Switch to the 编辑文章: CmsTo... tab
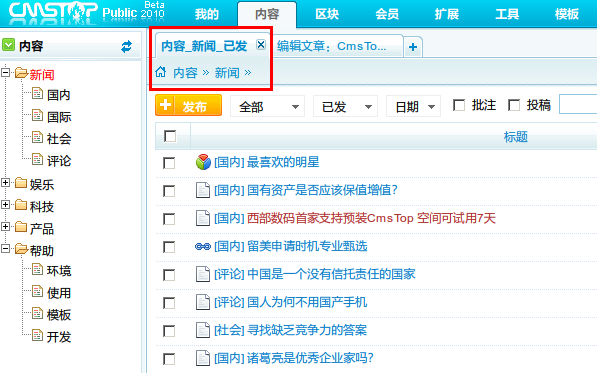 [x=337, y=46]
